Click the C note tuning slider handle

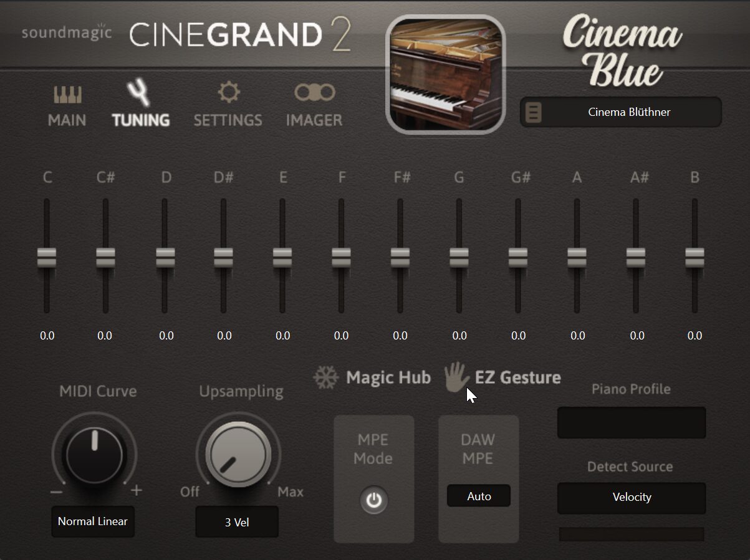click(x=47, y=257)
